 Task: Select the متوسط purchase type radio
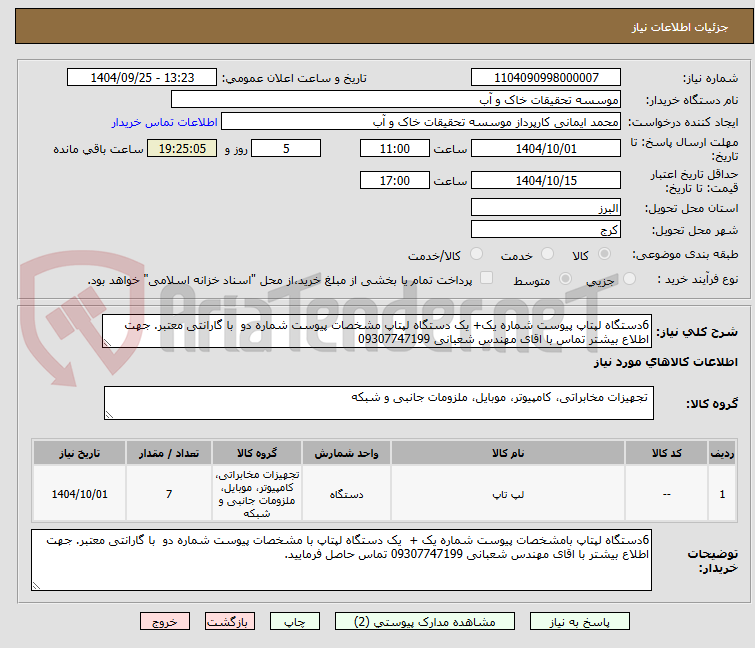(565, 279)
